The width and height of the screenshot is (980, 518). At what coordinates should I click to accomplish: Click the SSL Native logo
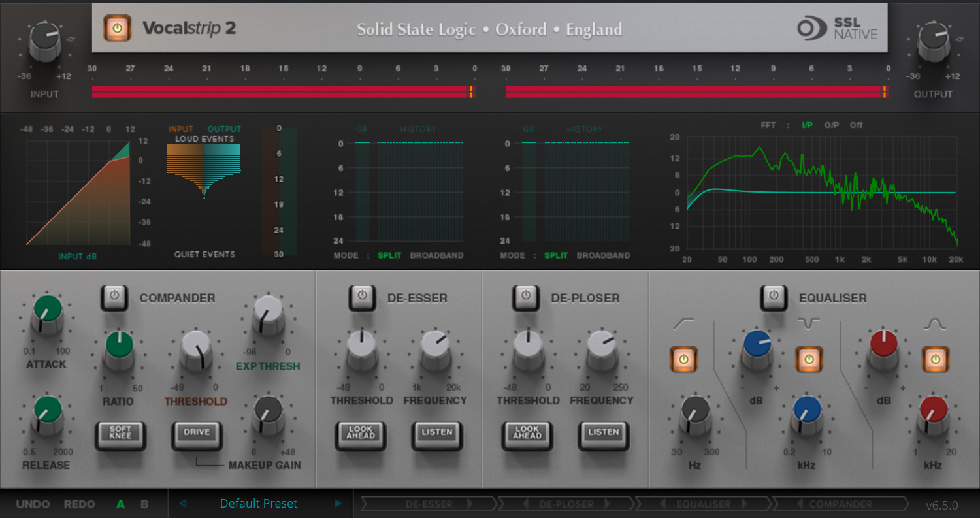point(838,29)
